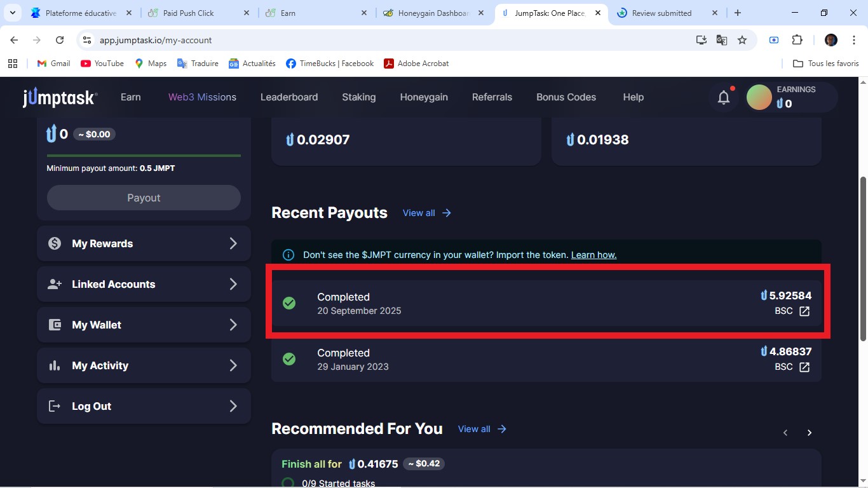Open BSC link for 5.92584 payout

(x=804, y=311)
